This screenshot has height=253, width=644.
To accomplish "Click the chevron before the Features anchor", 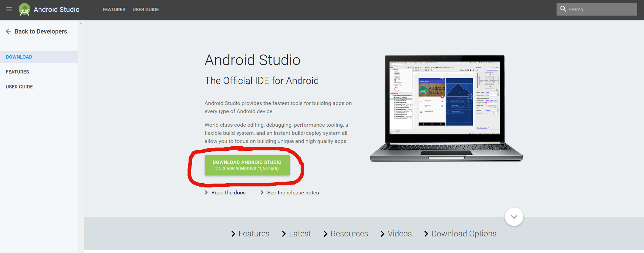I will (233, 234).
